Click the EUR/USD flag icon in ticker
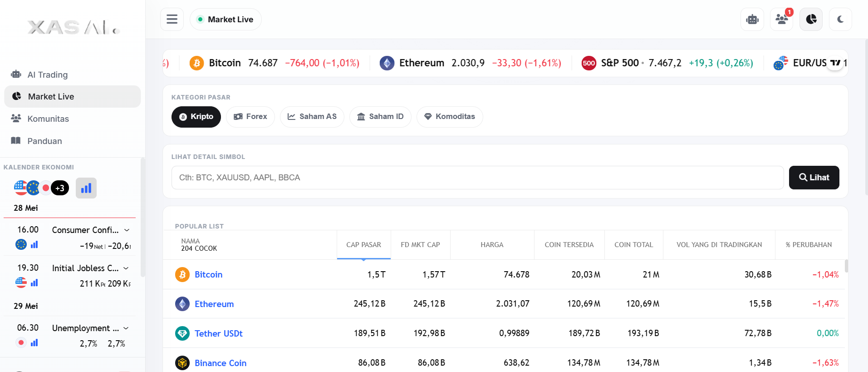Screen dimensions: 868x372 tap(781, 63)
